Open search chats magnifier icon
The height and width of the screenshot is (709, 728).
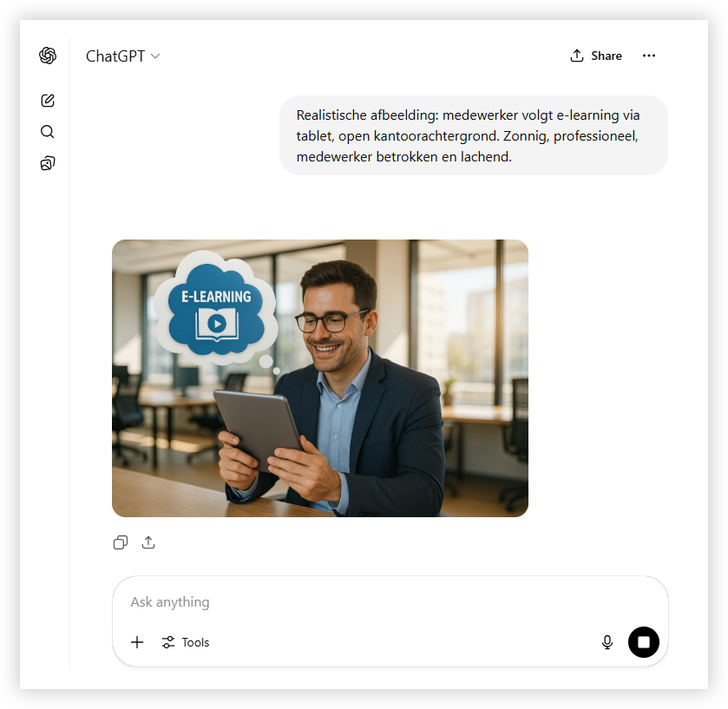pos(48,132)
